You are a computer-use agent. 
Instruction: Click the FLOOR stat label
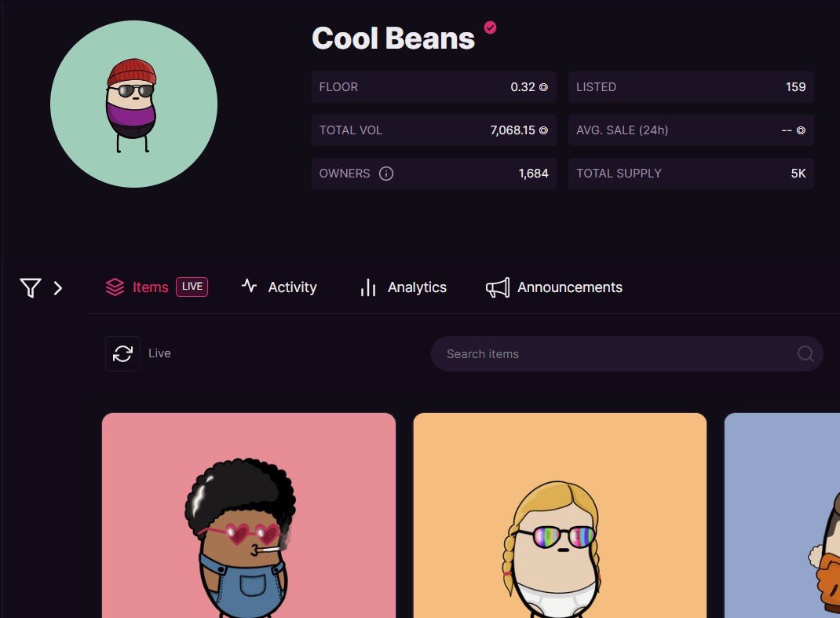(x=338, y=87)
